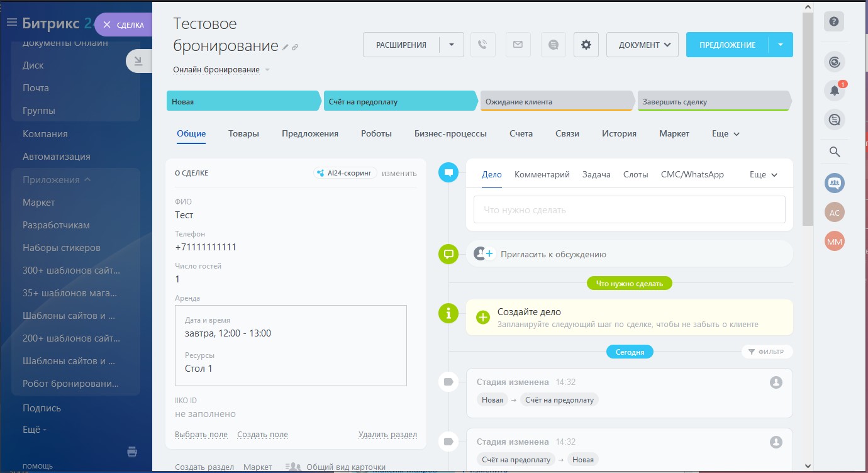Collapse the Приложения sidebar section
Screen dimensions: 868x473
coord(87,180)
